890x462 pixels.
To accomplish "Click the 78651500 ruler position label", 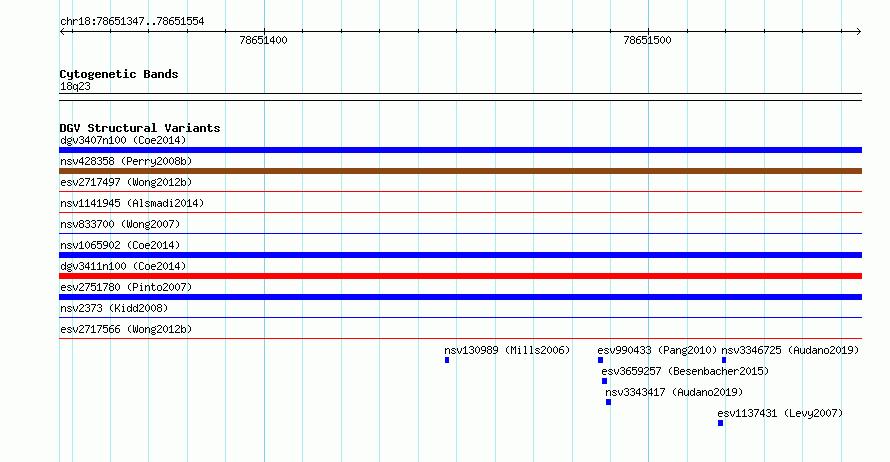I will (x=647, y=40).
